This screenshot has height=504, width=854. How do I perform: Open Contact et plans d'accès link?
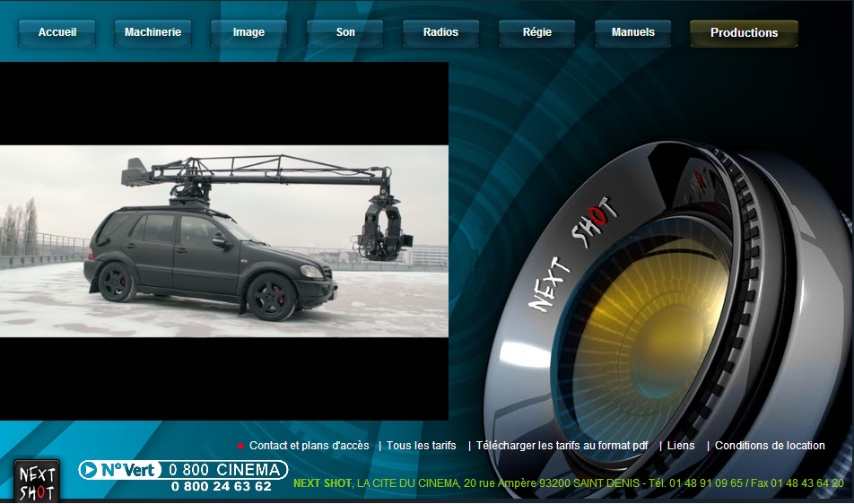[309, 446]
